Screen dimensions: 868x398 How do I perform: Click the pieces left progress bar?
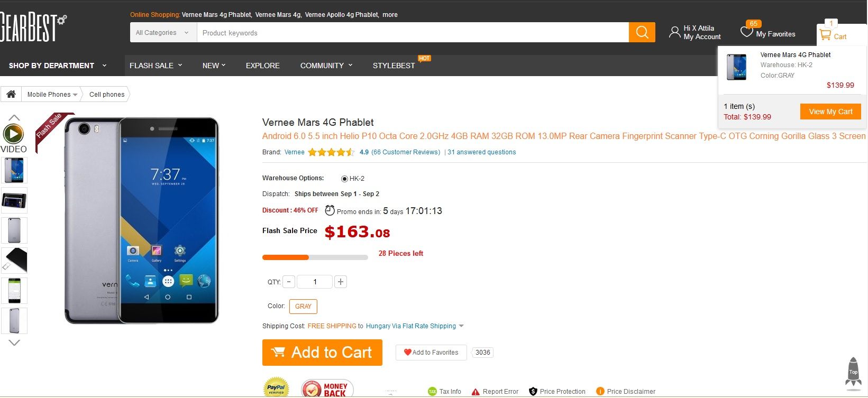[x=315, y=257]
